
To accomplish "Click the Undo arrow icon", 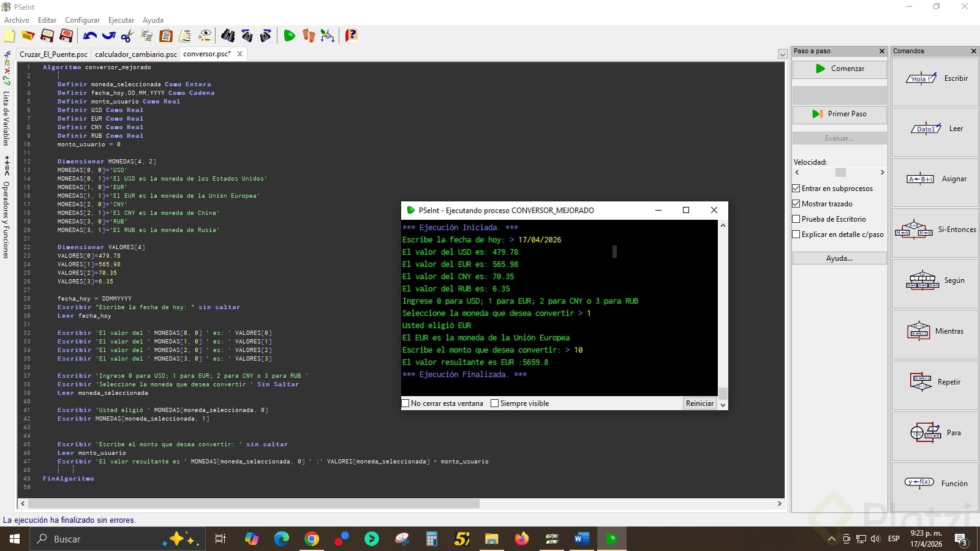I will tap(90, 36).
